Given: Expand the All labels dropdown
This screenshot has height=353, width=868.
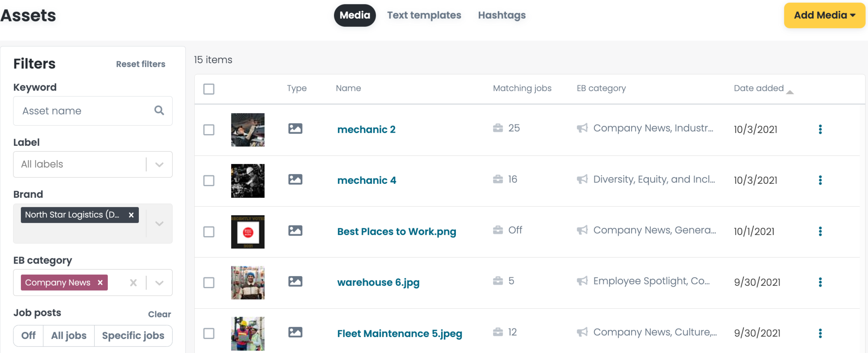Looking at the screenshot, I should tap(159, 164).
